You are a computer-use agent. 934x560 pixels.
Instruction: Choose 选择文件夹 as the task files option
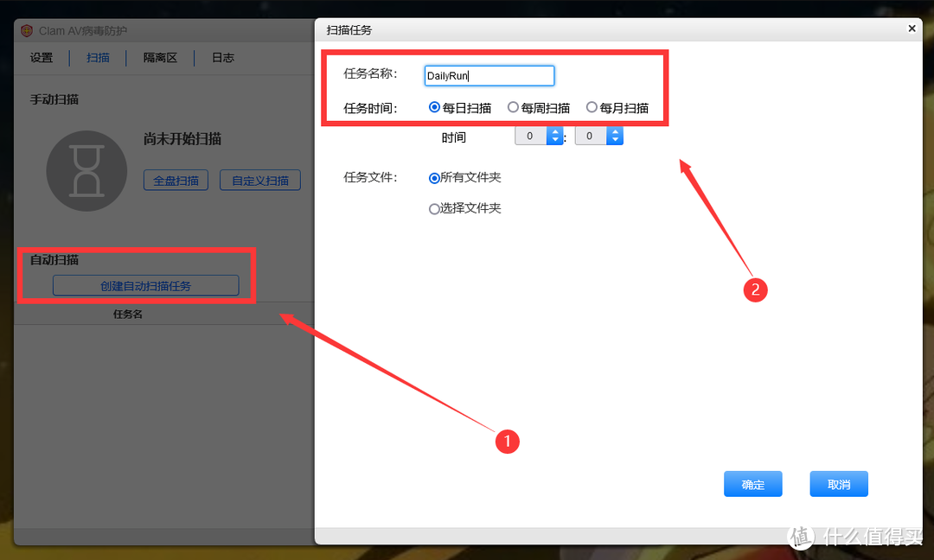[434, 208]
